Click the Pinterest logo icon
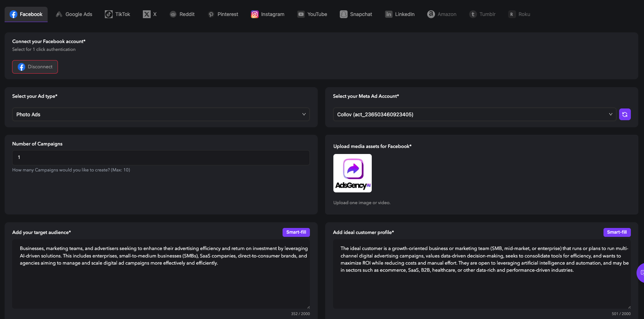The width and height of the screenshot is (644, 319). (x=211, y=14)
